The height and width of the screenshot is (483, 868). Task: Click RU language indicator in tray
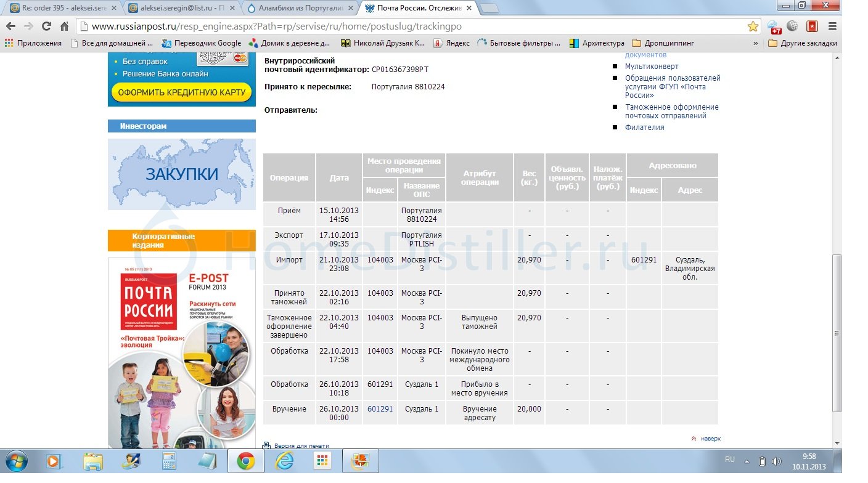[730, 460]
